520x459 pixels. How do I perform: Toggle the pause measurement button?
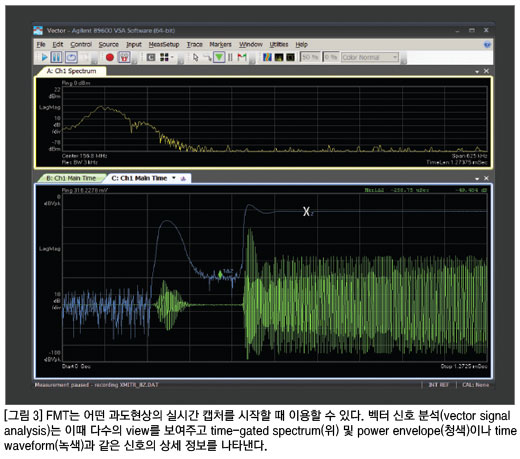(57, 57)
